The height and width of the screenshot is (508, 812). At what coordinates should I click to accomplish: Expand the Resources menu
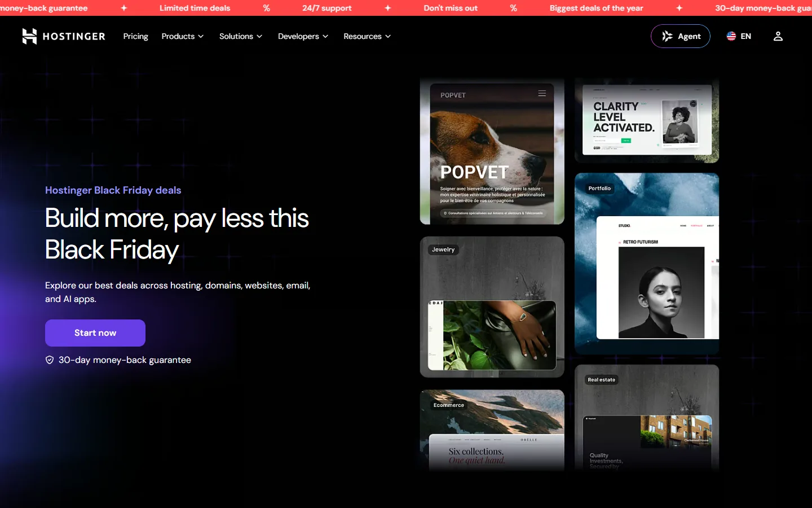pyautogui.click(x=367, y=36)
